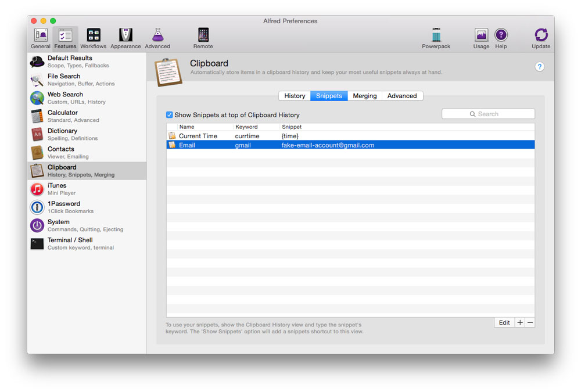Add a new snippet with the plus button

tap(520, 322)
